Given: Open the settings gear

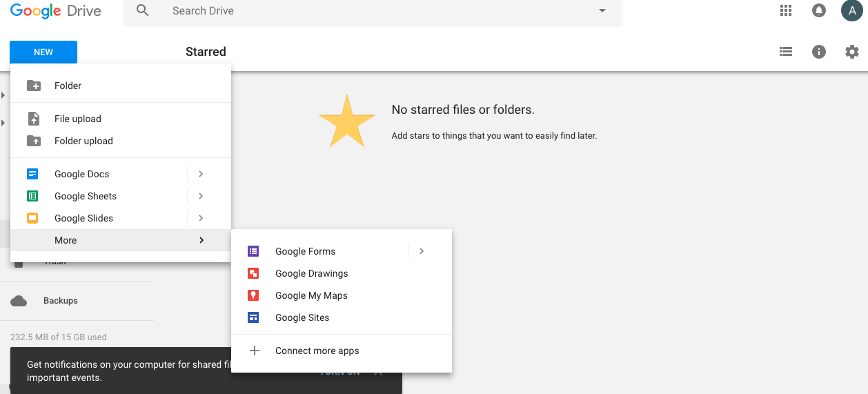Looking at the screenshot, I should (852, 52).
